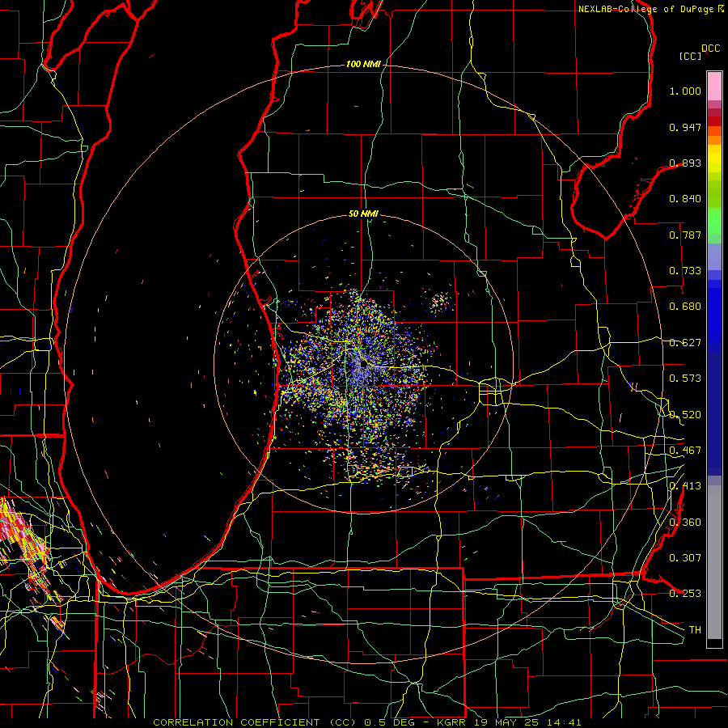The height and width of the screenshot is (728, 728).
Task: Click the [CC] legend heading
Action: pyautogui.click(x=690, y=56)
